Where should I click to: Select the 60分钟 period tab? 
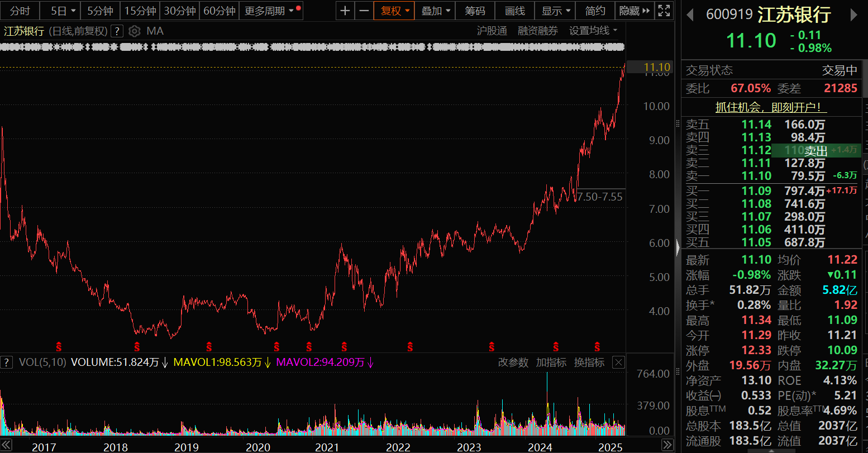click(220, 11)
